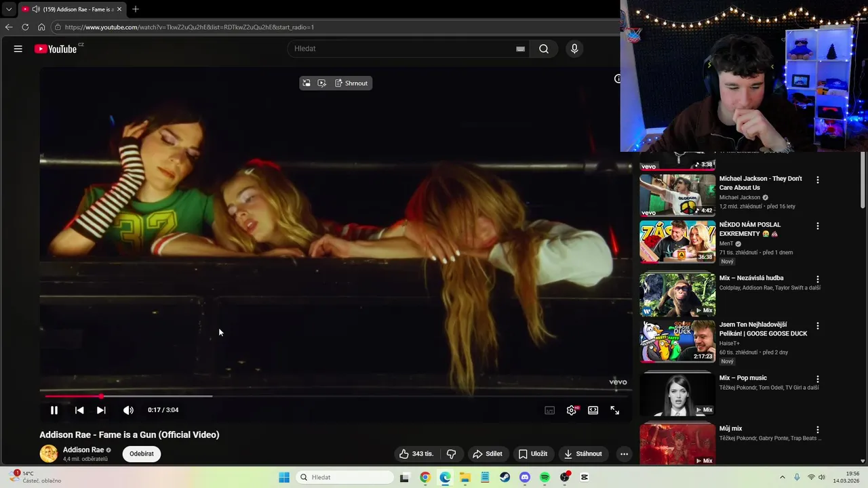Reload the browser page

click(x=25, y=27)
